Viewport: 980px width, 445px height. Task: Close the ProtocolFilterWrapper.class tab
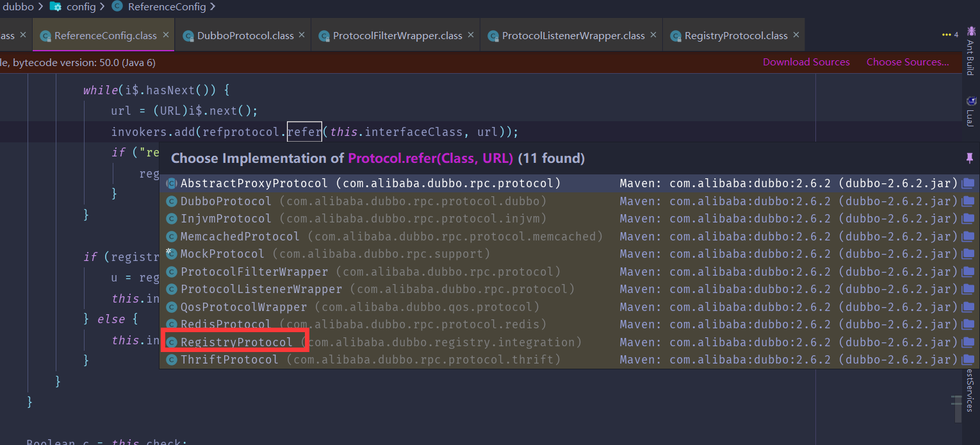(x=471, y=35)
